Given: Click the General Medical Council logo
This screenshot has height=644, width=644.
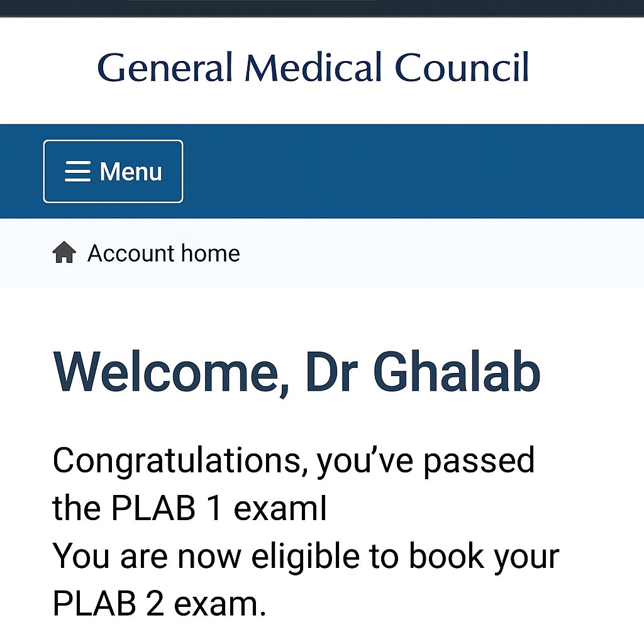Looking at the screenshot, I should coord(313,67).
